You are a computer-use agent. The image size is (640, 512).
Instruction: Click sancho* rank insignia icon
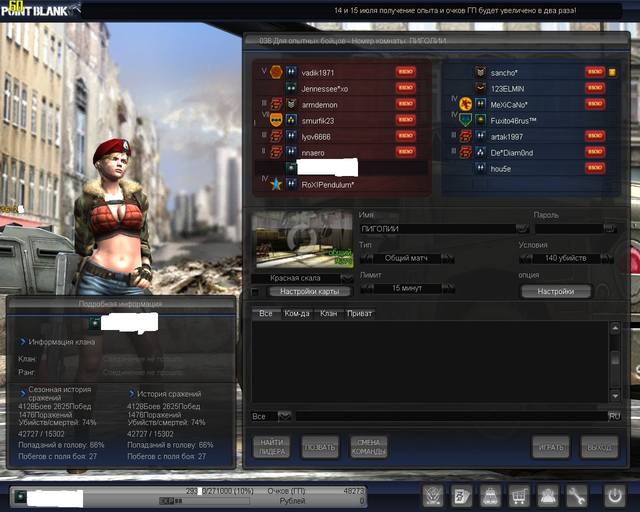click(480, 72)
